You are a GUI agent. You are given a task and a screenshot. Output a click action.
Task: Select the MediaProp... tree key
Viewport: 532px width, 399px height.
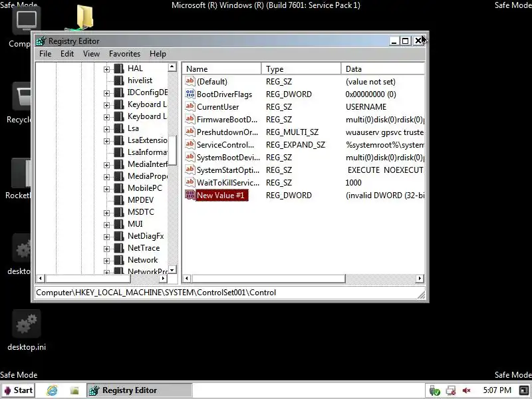tap(148, 176)
